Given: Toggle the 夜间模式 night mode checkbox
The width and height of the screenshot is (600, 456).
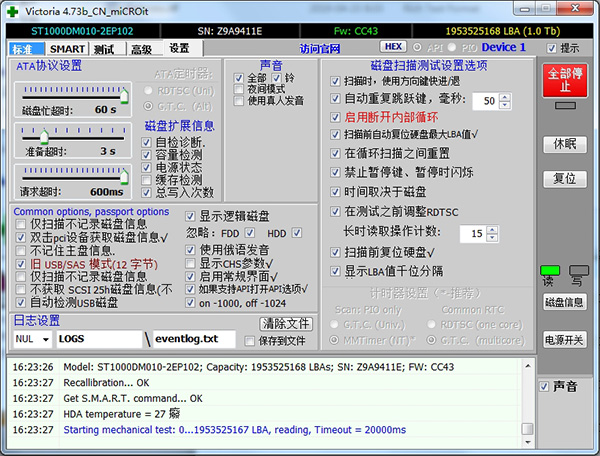Looking at the screenshot, I should click(238, 89).
